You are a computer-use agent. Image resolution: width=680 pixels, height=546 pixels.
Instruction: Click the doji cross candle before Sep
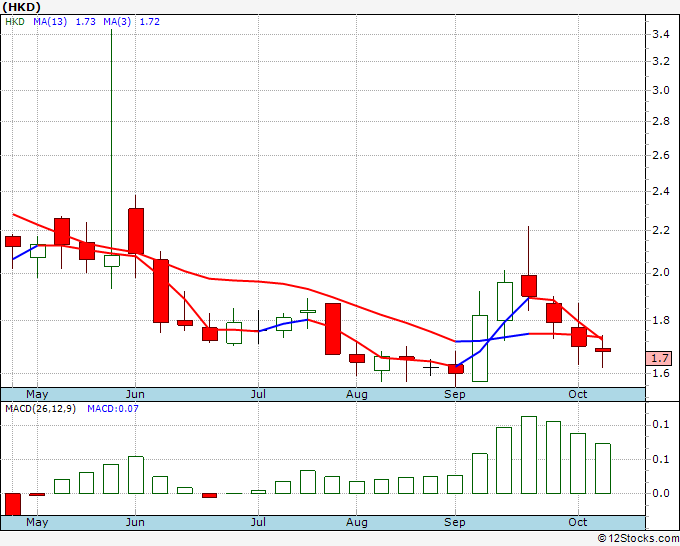(431, 367)
